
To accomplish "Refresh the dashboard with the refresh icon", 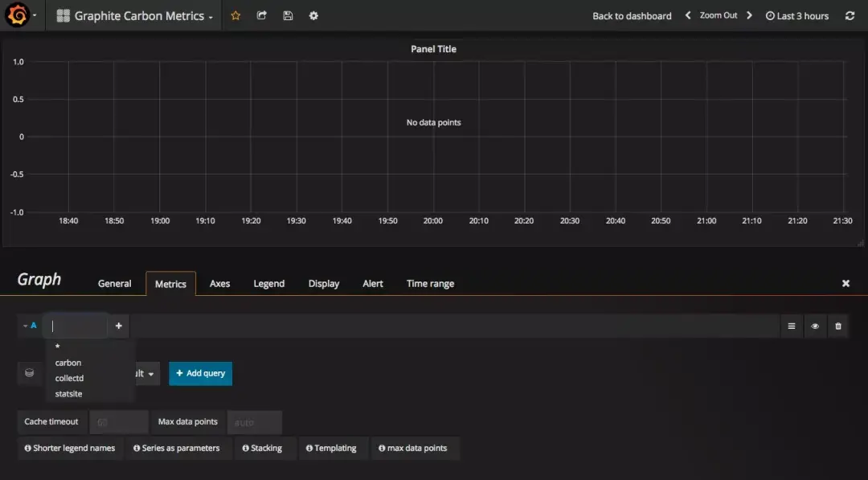I will [x=850, y=15].
